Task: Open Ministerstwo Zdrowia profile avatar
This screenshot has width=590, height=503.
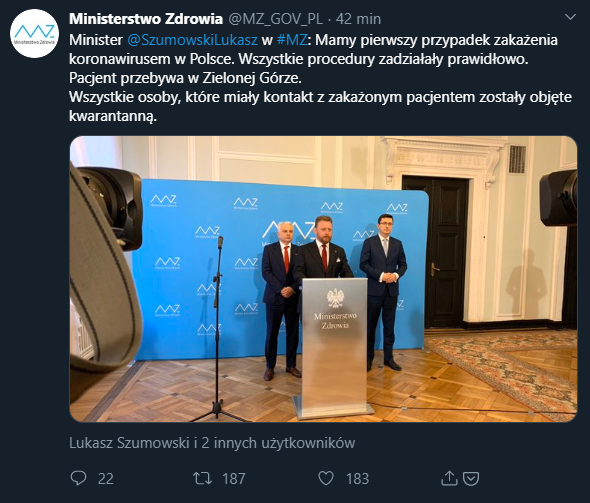Action: click(x=35, y=33)
